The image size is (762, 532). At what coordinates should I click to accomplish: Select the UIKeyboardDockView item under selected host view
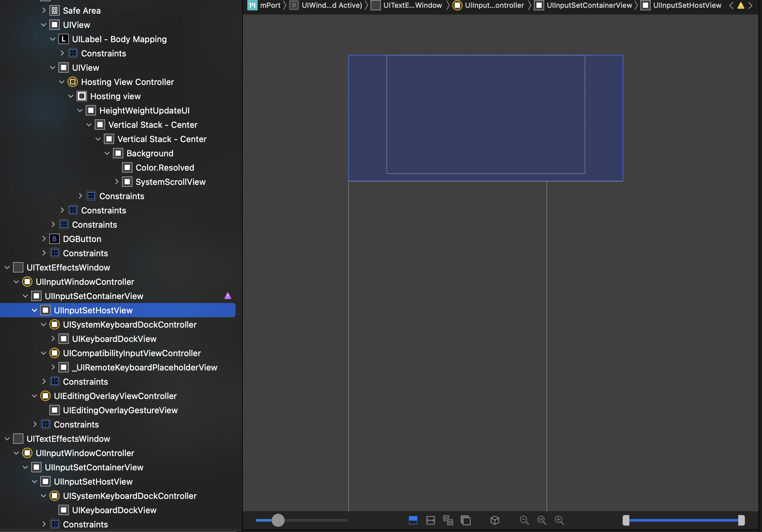coord(114,339)
